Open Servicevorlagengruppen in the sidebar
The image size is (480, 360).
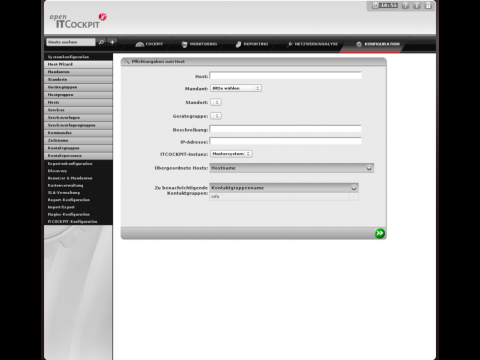pos(78,125)
